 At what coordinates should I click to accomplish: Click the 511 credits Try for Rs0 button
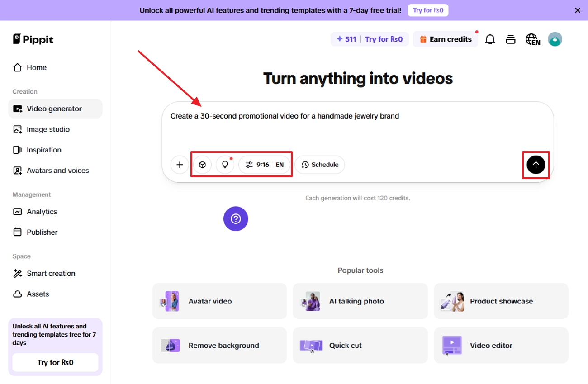point(370,39)
